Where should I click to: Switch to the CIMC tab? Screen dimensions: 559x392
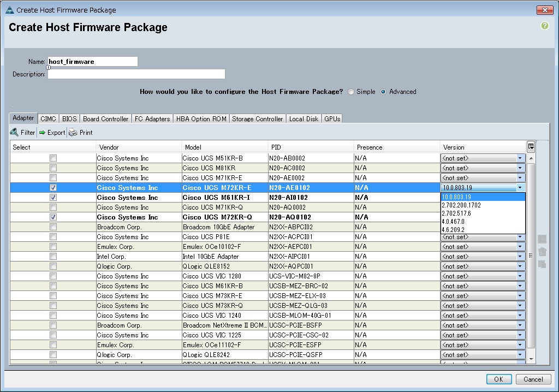[48, 119]
